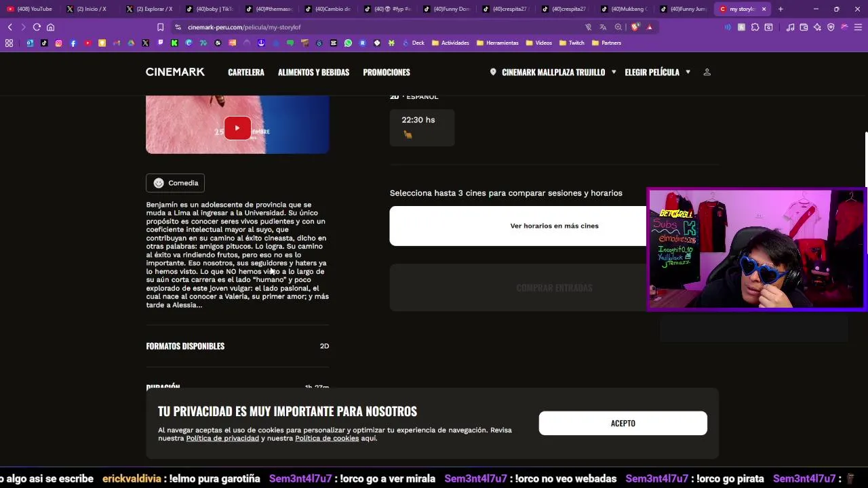Open the Brave Shields lion icon
This screenshot has height=488, width=868.
tap(635, 27)
